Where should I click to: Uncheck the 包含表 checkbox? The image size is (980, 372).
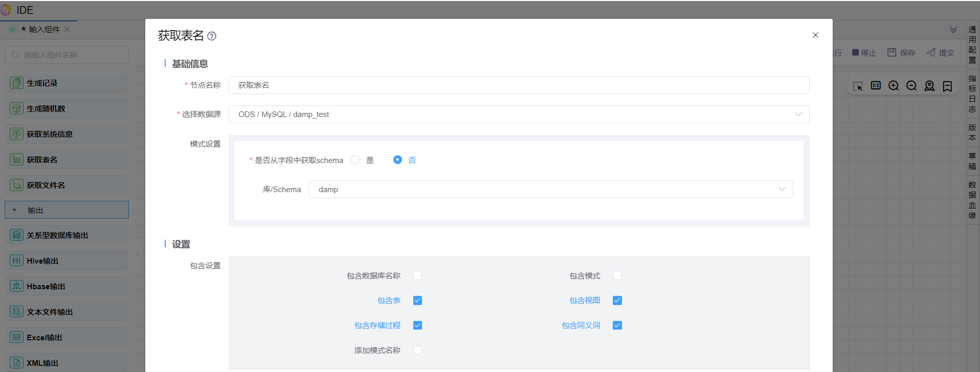click(417, 300)
